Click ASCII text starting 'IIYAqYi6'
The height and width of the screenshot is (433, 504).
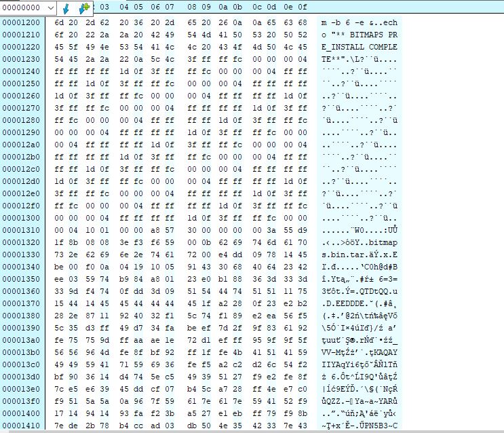point(360,365)
